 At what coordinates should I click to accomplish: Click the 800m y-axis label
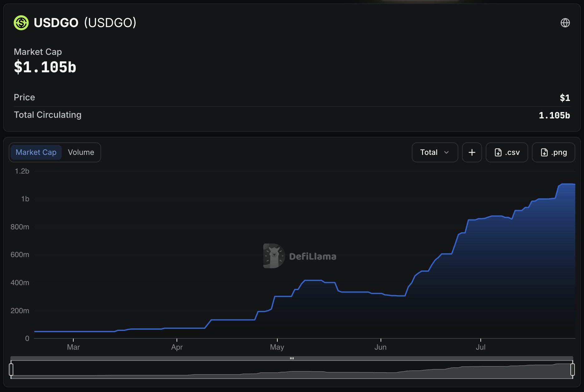[20, 227]
